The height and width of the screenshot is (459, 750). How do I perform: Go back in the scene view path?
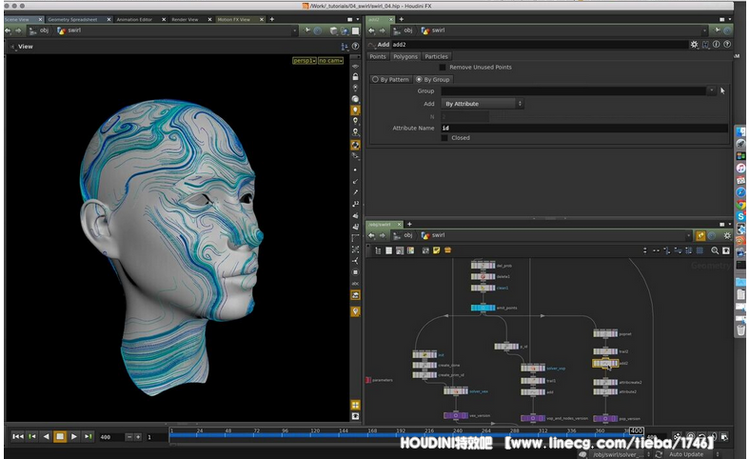pos(8,31)
